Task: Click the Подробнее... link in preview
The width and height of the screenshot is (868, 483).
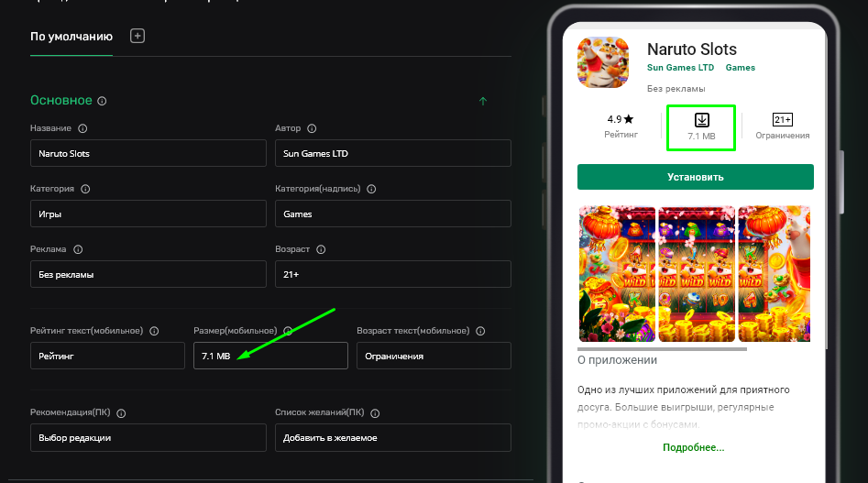Action: coord(694,447)
